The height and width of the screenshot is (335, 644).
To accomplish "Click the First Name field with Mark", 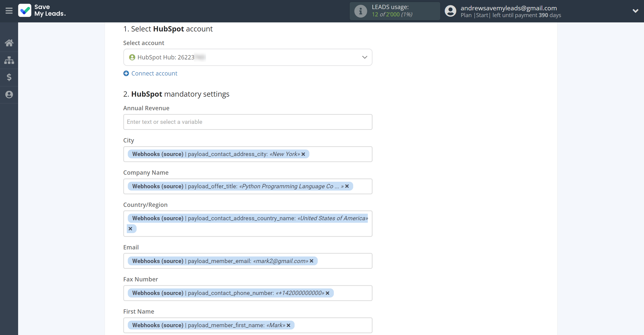I will (x=248, y=325).
